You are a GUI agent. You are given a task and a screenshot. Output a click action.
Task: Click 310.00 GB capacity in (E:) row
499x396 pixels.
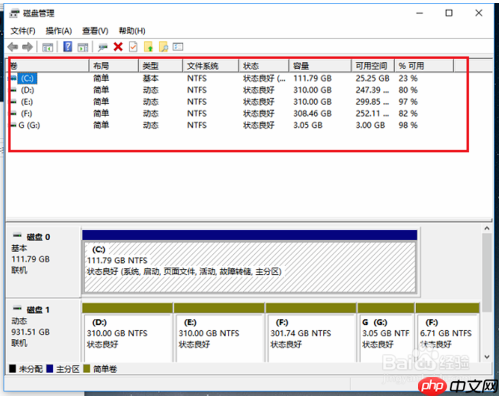coord(312,102)
